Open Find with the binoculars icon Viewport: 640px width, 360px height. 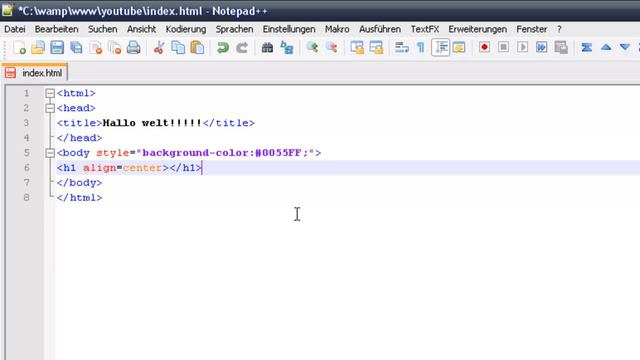click(267, 48)
